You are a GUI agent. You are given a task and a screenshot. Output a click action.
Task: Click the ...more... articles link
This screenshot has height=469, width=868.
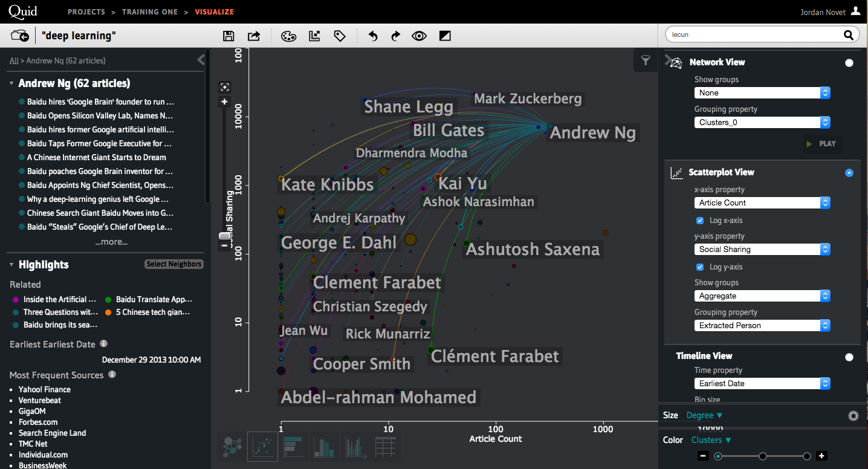click(111, 242)
